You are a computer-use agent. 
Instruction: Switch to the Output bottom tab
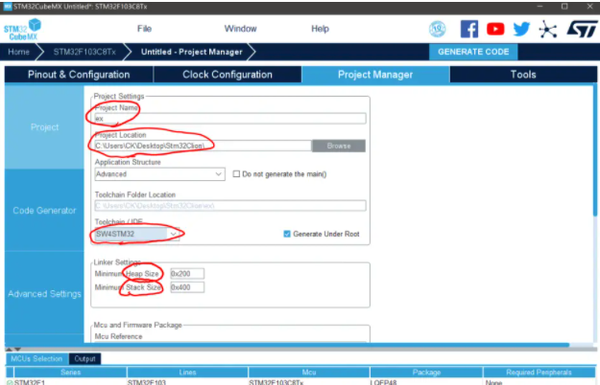pos(85,359)
